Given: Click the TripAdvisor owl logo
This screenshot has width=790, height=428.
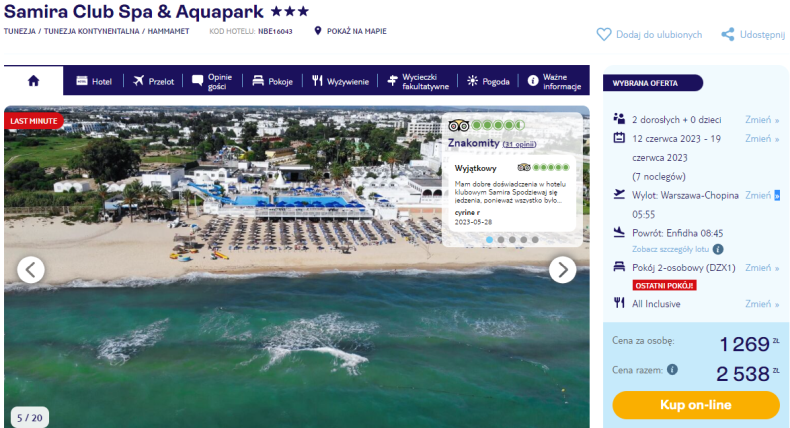Looking at the screenshot, I should point(458,125).
